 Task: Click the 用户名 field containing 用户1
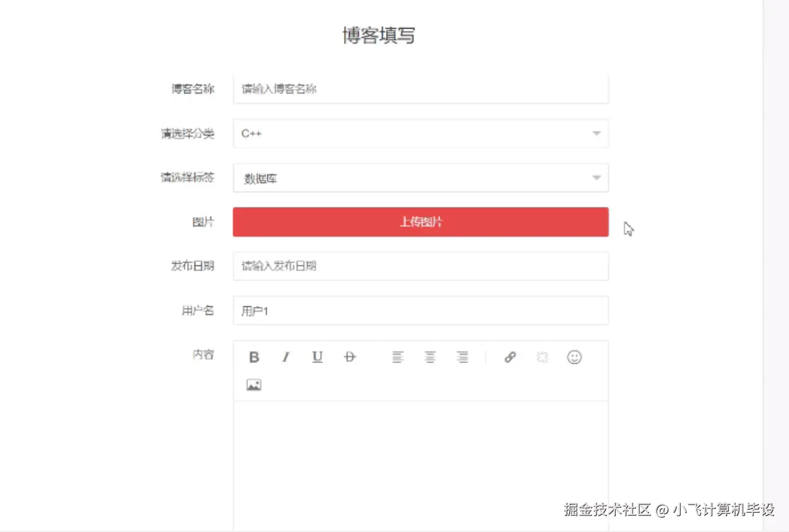[421, 310]
